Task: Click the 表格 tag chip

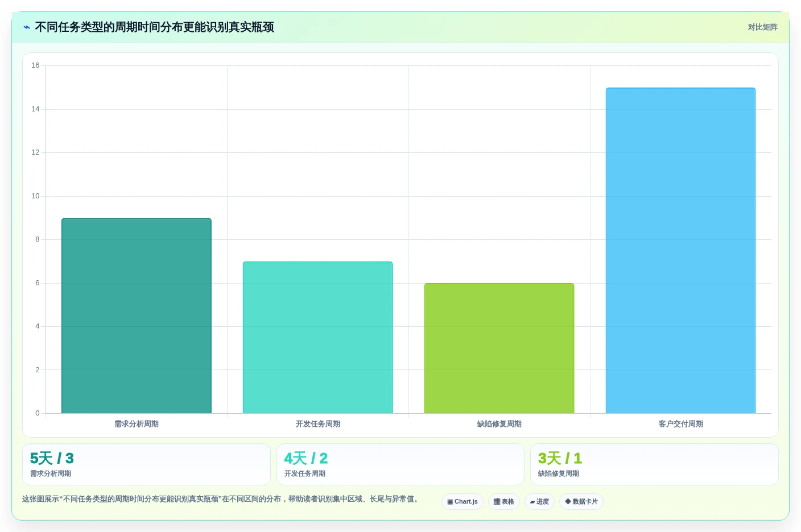Action: 504,501
